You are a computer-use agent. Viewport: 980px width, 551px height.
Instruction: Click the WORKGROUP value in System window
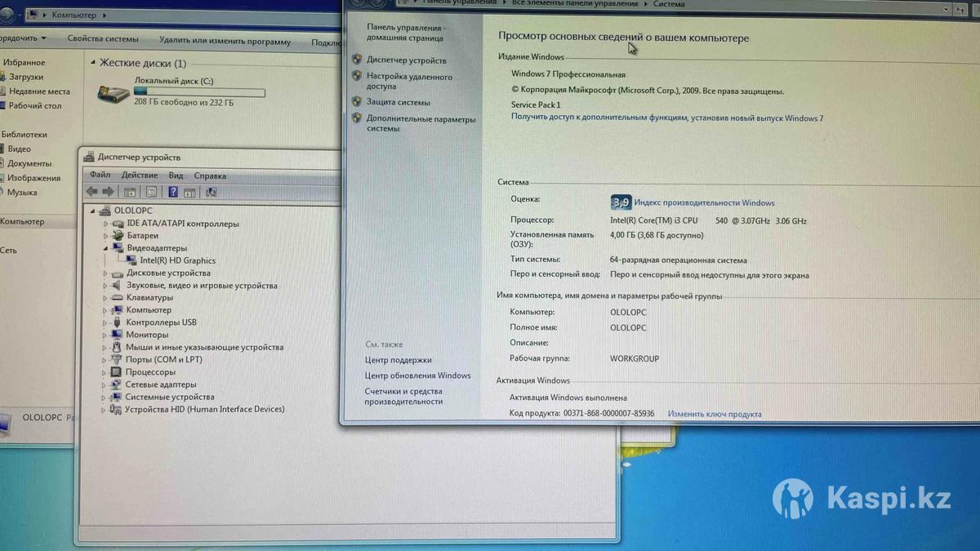pyautogui.click(x=635, y=358)
